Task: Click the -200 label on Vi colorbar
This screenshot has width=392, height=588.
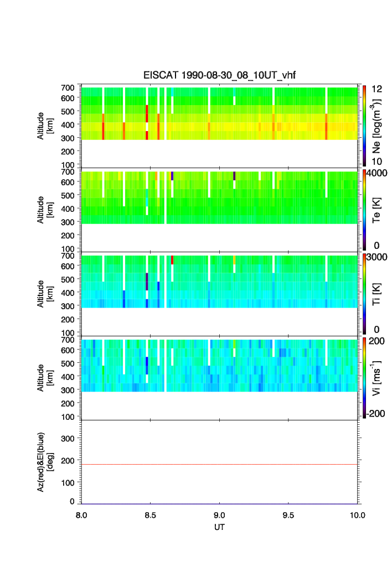Action: 376,414
